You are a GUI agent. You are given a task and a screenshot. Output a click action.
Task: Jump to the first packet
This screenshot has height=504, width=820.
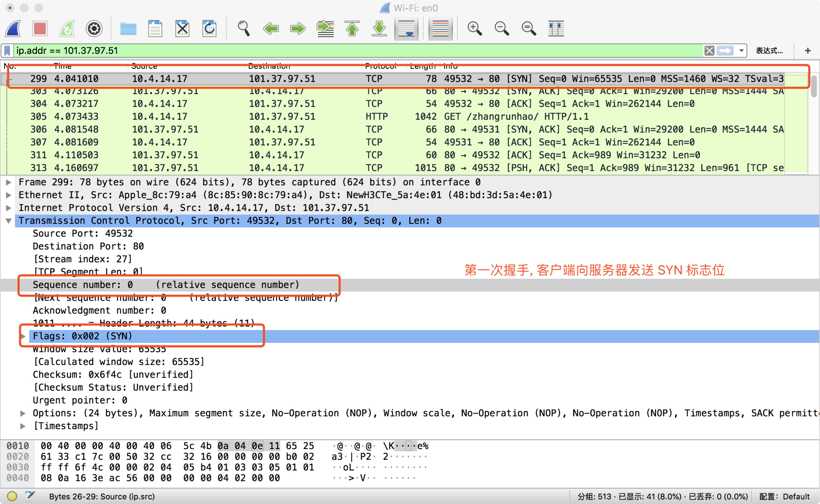pyautogui.click(x=352, y=29)
